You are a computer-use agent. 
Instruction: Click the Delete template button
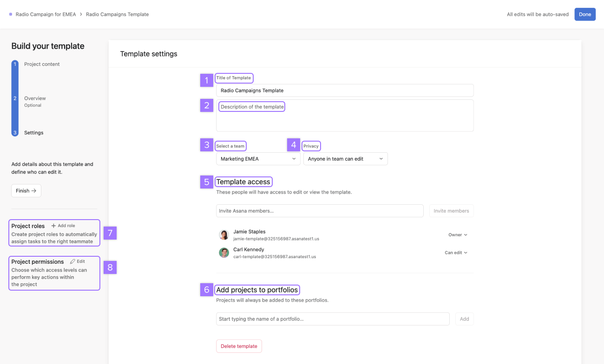tap(239, 346)
